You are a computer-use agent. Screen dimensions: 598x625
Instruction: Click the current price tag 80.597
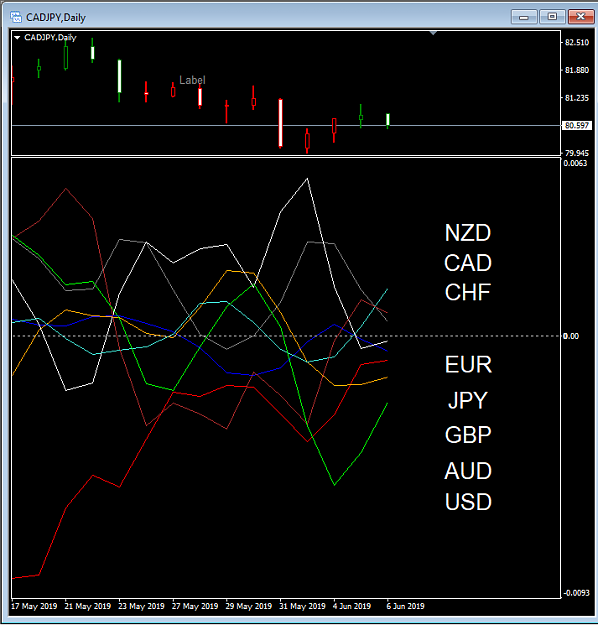pyautogui.click(x=577, y=126)
